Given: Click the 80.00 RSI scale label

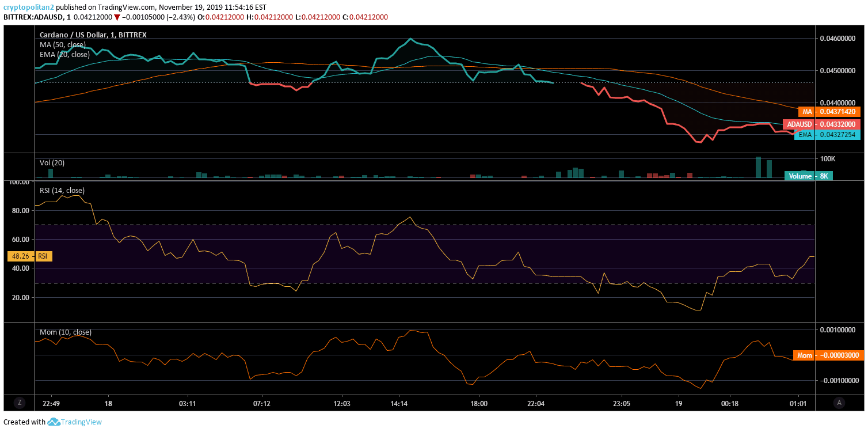Looking at the screenshot, I should tap(20, 211).
